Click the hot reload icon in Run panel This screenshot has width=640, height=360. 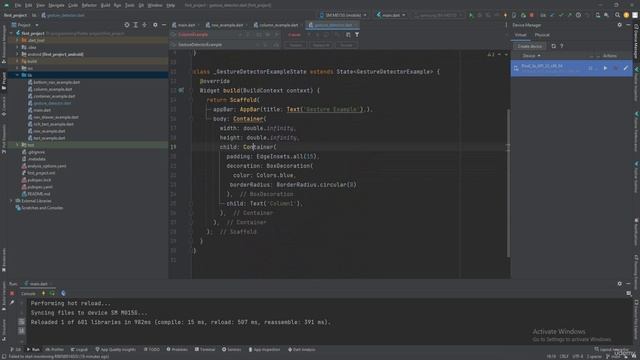coord(43,293)
